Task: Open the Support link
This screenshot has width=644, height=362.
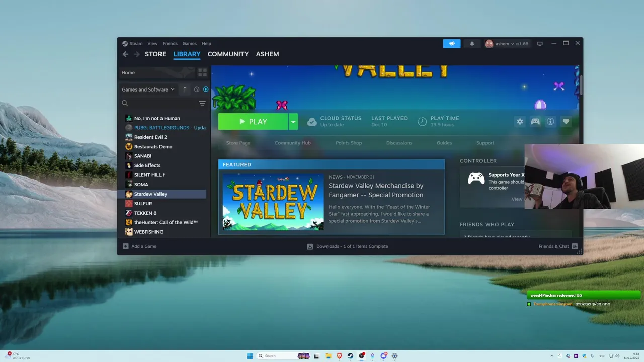Action: (x=486, y=143)
